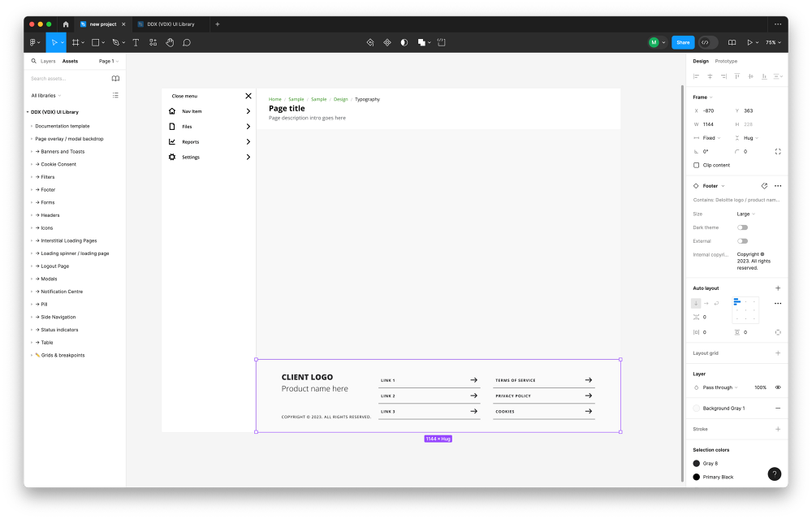Open the Fixed width sizing dropdown
This screenshot has width=812, height=519.
click(707, 138)
